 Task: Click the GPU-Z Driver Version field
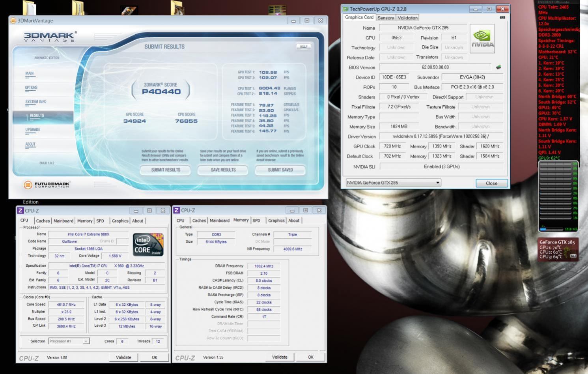[441, 137]
